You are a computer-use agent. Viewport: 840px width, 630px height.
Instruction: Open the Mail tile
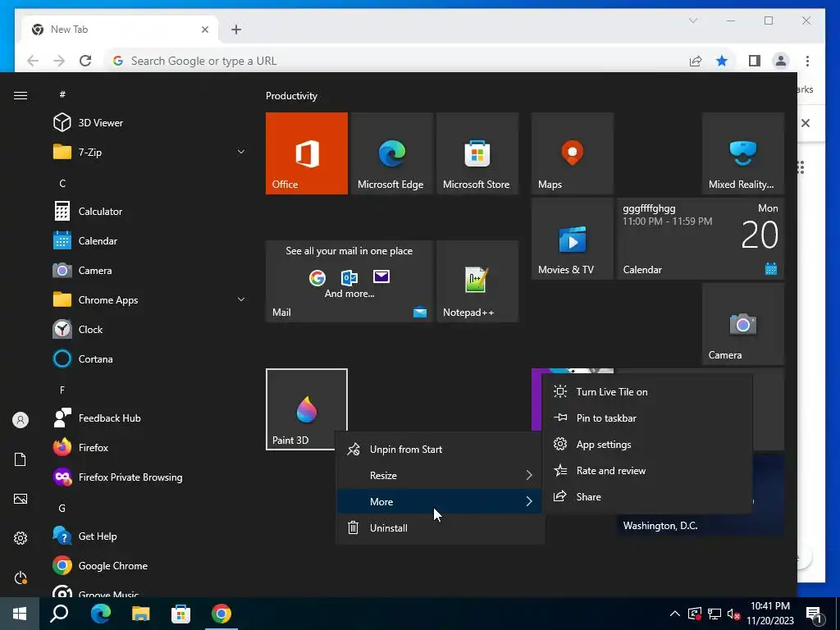[x=349, y=281]
